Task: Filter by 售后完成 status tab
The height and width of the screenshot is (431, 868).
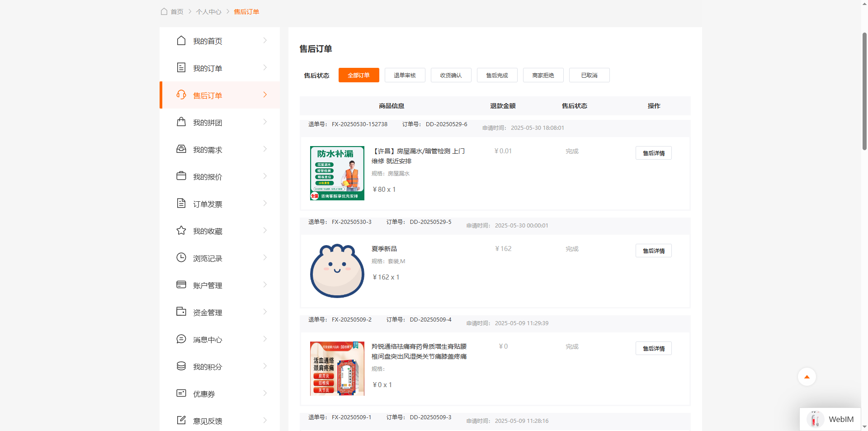Action: coord(497,75)
